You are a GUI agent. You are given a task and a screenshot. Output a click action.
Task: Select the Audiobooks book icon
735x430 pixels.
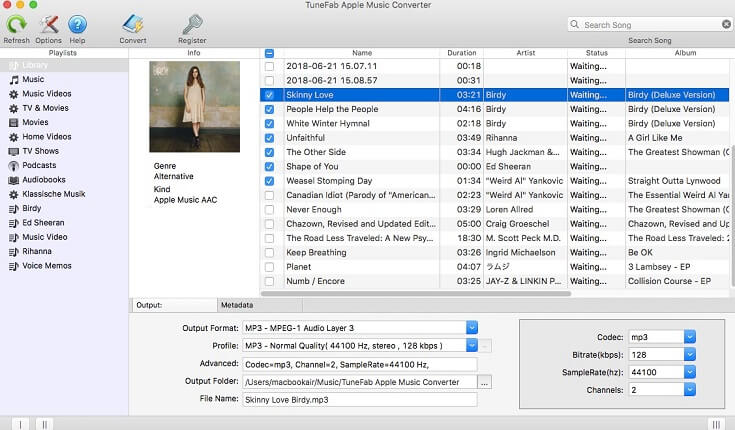pos(14,180)
